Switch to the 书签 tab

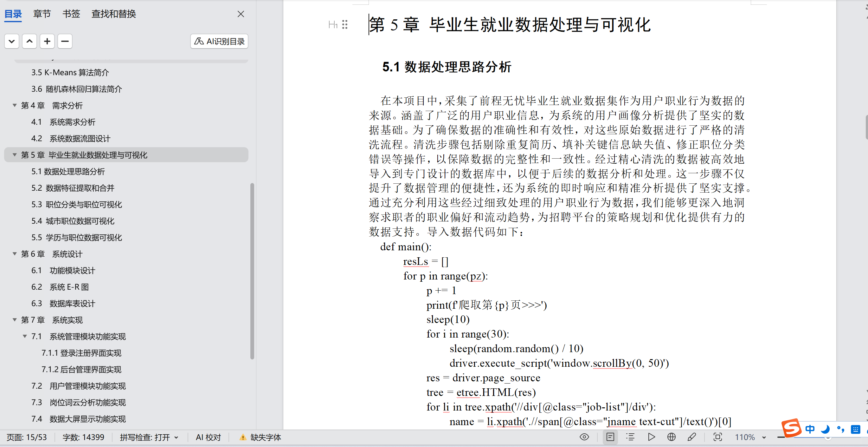click(x=71, y=14)
